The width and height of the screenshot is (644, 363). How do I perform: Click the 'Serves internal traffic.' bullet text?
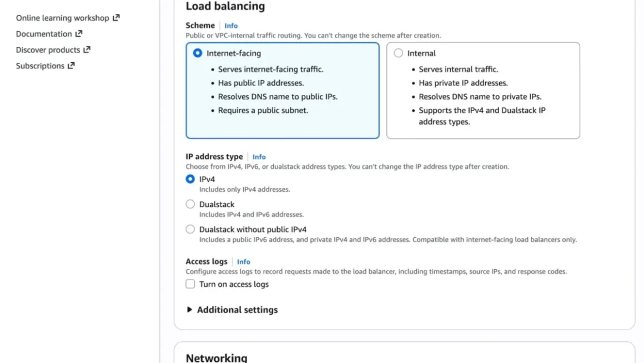[459, 69]
